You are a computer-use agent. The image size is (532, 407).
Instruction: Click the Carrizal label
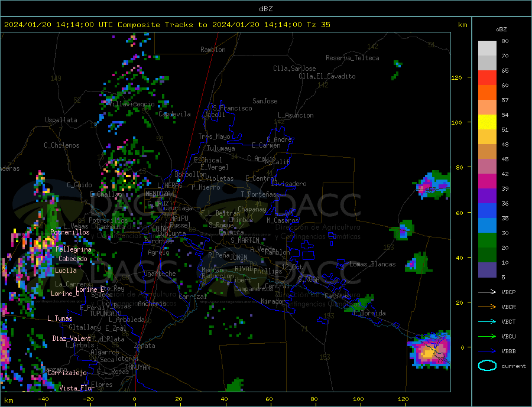click(192, 297)
